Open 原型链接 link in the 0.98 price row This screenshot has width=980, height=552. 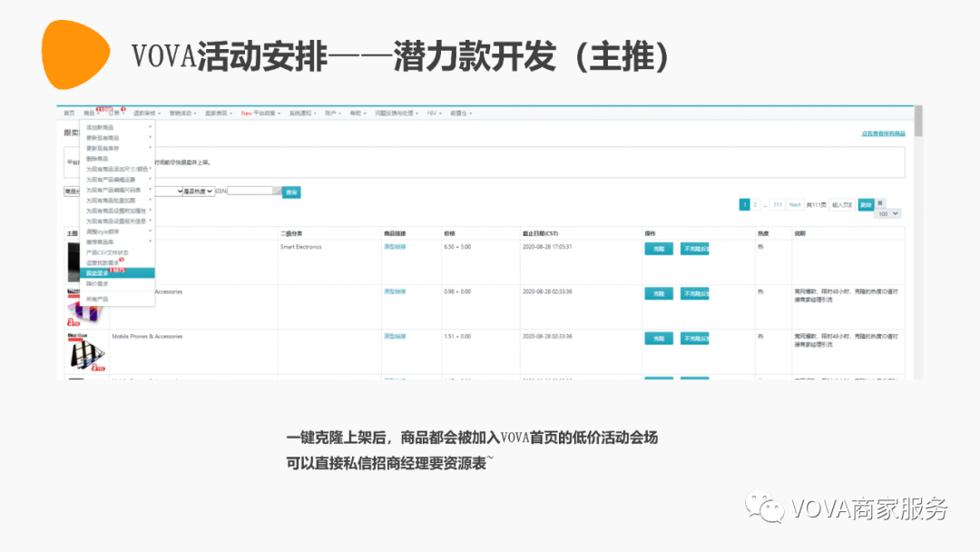coord(395,291)
